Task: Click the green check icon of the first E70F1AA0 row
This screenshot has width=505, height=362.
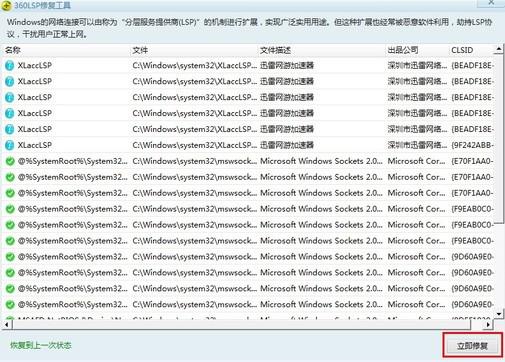Action: (x=10, y=161)
